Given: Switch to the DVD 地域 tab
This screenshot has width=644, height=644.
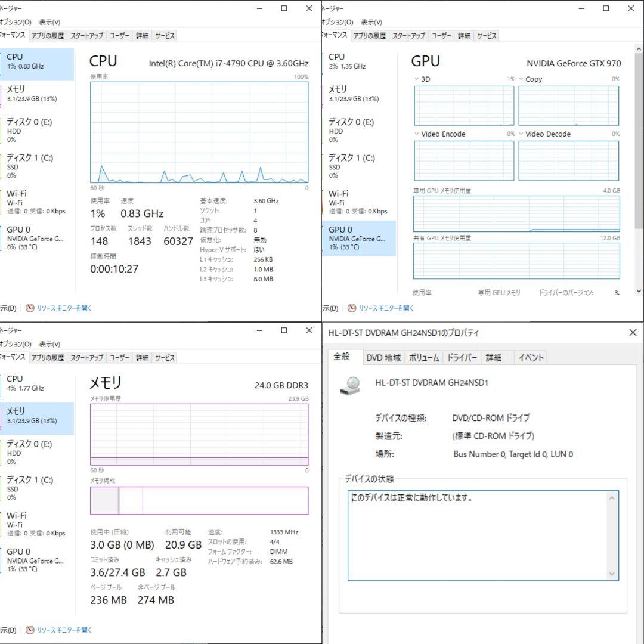Looking at the screenshot, I should click(383, 357).
